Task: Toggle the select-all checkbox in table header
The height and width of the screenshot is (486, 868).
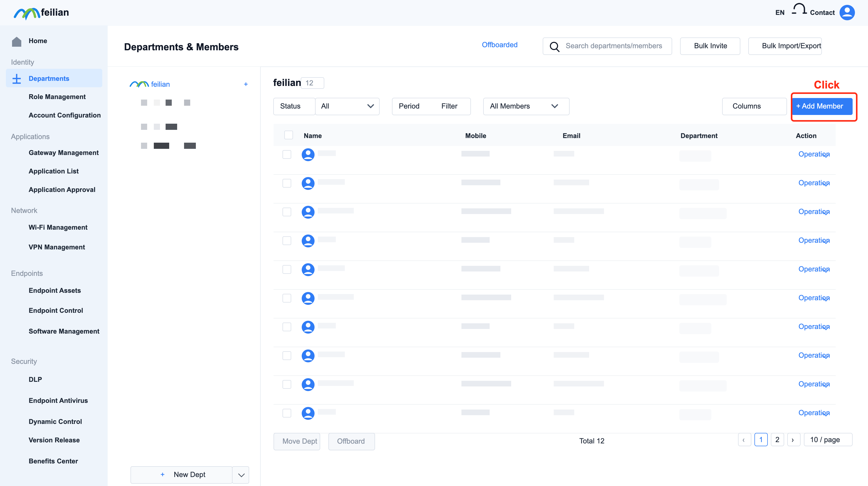Action: point(288,135)
